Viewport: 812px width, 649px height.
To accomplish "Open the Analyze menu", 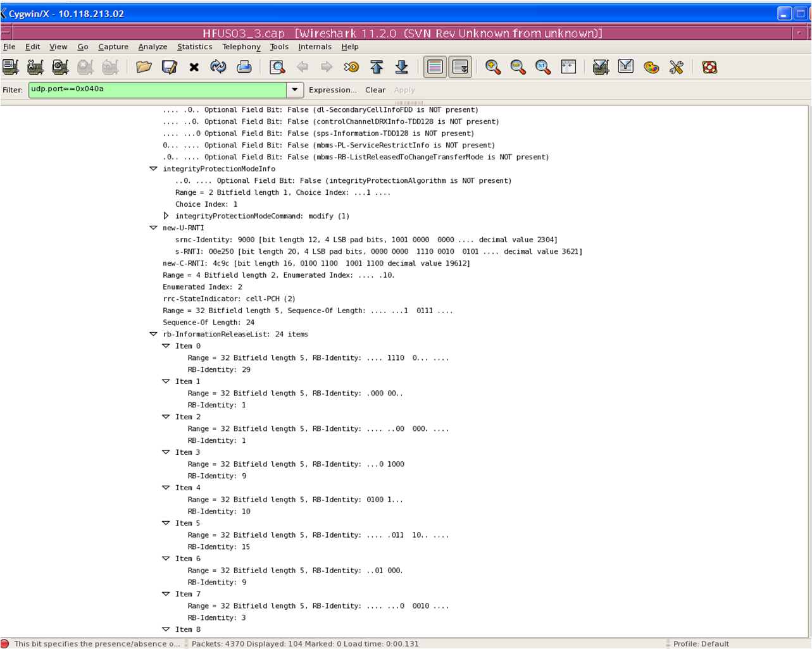I will [x=153, y=47].
